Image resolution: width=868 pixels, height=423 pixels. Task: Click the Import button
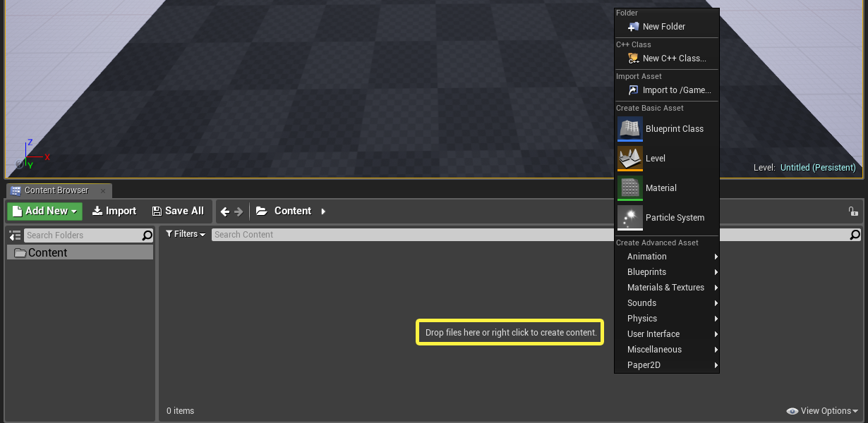[114, 211]
